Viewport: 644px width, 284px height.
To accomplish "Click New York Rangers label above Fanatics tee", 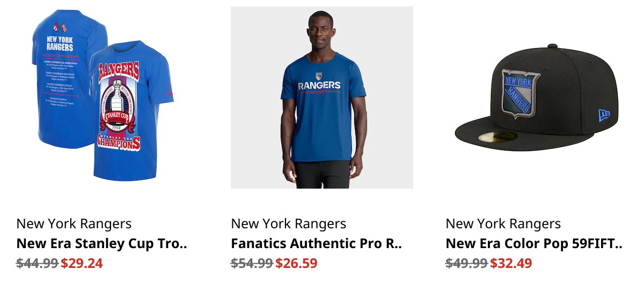I will (x=289, y=224).
